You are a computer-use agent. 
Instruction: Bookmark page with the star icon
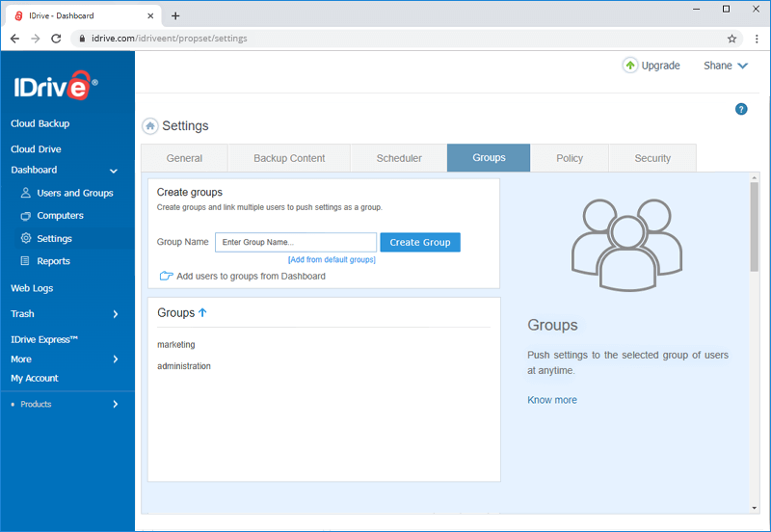(731, 39)
